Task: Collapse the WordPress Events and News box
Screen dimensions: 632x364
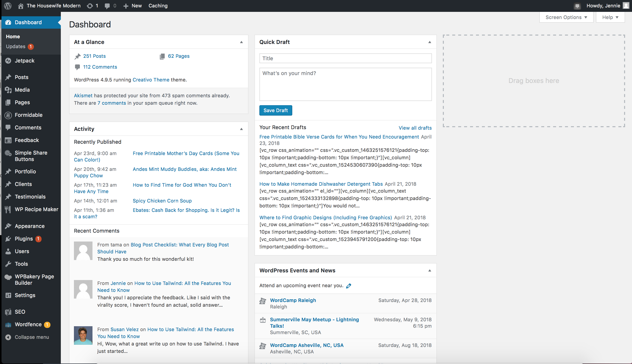Action: coord(429,270)
